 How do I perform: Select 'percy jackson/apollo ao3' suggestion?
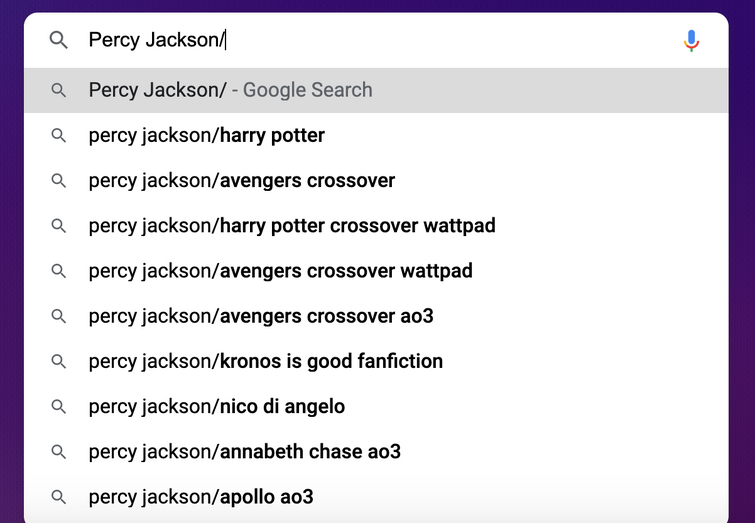coord(376,497)
